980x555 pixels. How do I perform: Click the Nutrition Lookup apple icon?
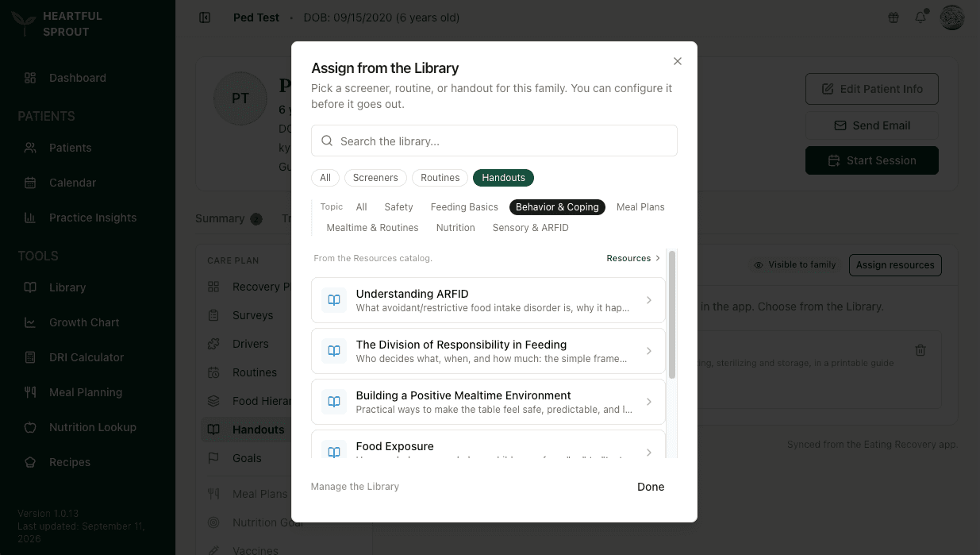(30, 427)
